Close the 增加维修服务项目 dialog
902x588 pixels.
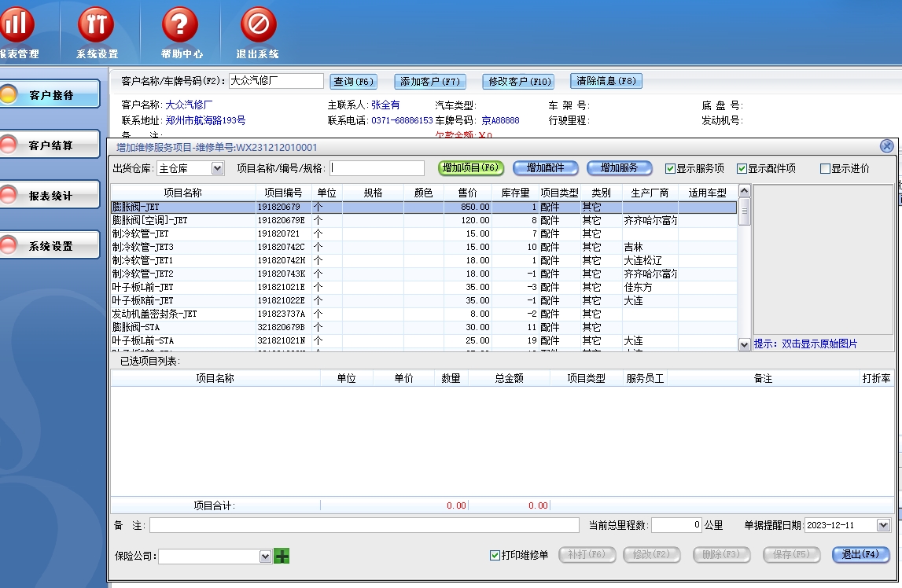[886, 146]
